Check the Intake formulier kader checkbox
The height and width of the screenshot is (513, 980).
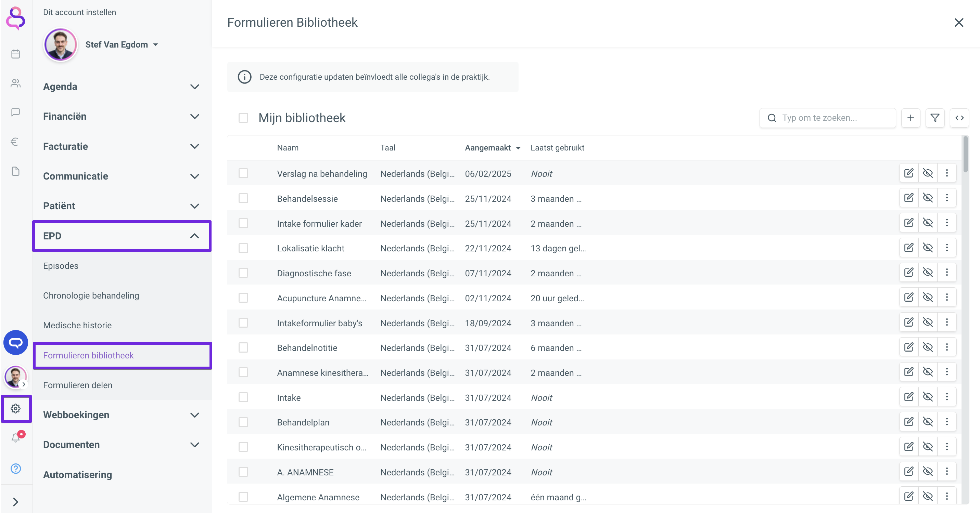point(243,223)
